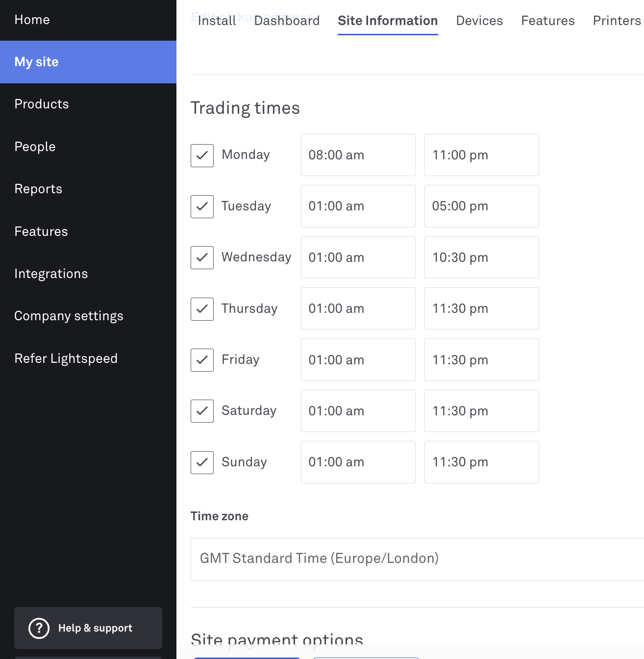The image size is (644, 659).
Task: Click Sunday closing time 11:30 pm field
Action: pyautogui.click(x=482, y=462)
